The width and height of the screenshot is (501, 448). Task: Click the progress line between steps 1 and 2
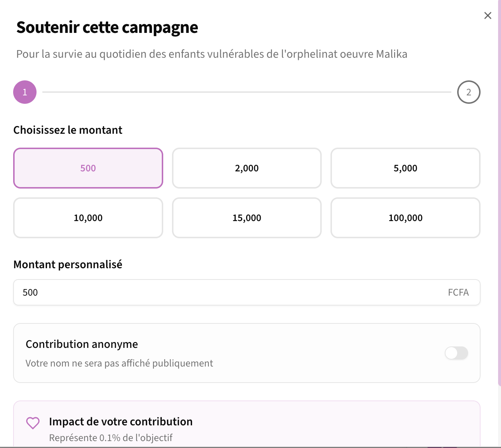coord(246,92)
